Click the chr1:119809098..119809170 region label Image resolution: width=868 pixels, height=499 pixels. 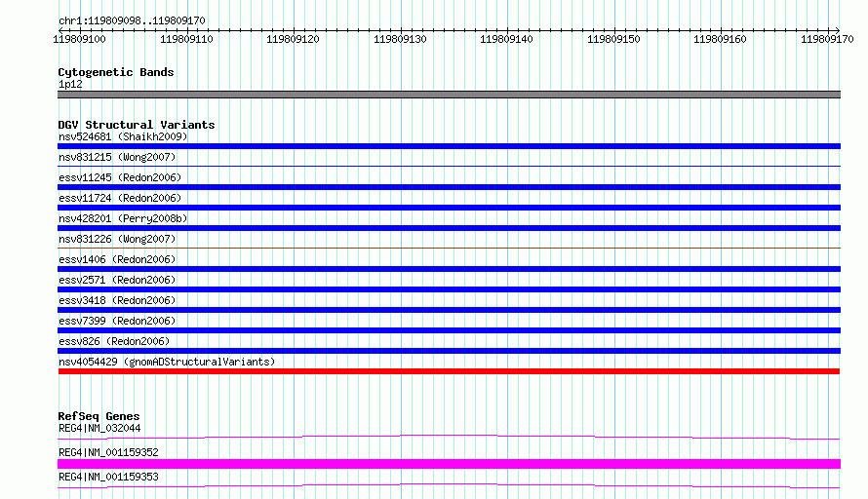[x=132, y=20]
